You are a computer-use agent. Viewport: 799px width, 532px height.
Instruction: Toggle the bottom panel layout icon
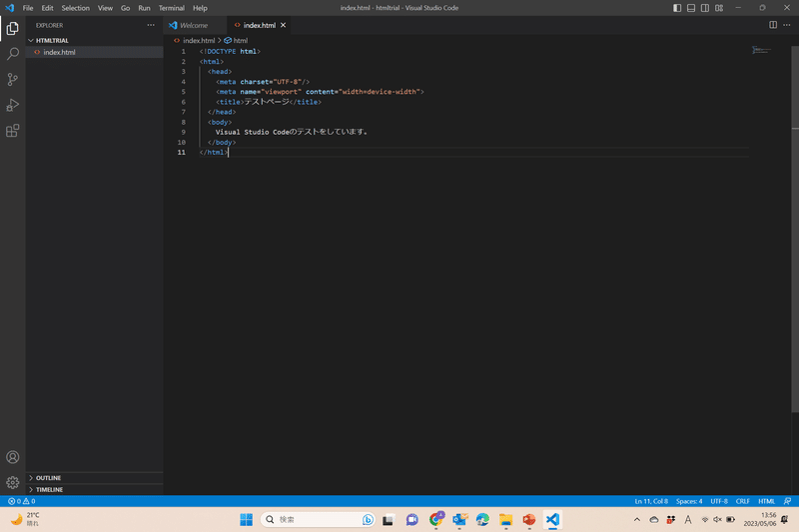(x=691, y=8)
